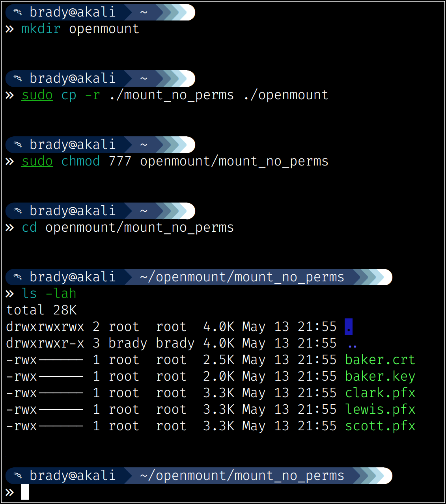The image size is (446, 504).
Task: Pick the scott.pfx file entry
Action: click(380, 426)
